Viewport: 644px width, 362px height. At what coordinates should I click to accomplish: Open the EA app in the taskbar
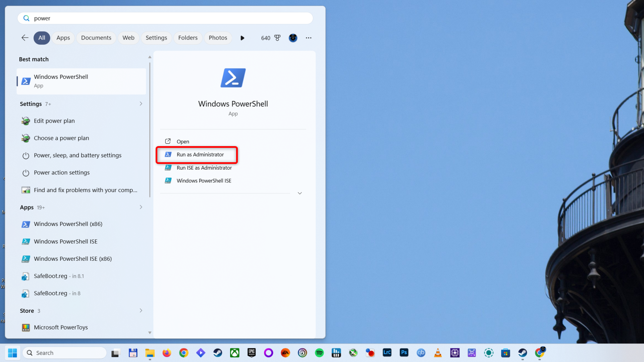(x=285, y=353)
